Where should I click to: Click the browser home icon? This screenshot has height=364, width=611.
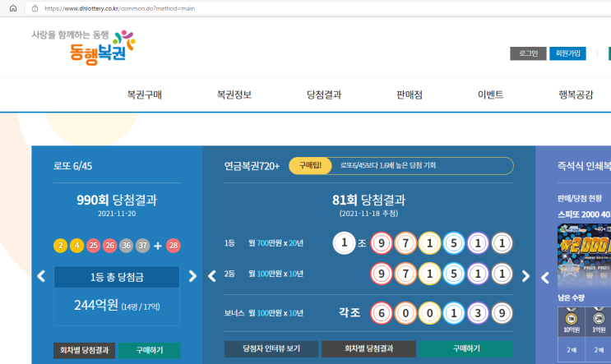tap(13, 8)
